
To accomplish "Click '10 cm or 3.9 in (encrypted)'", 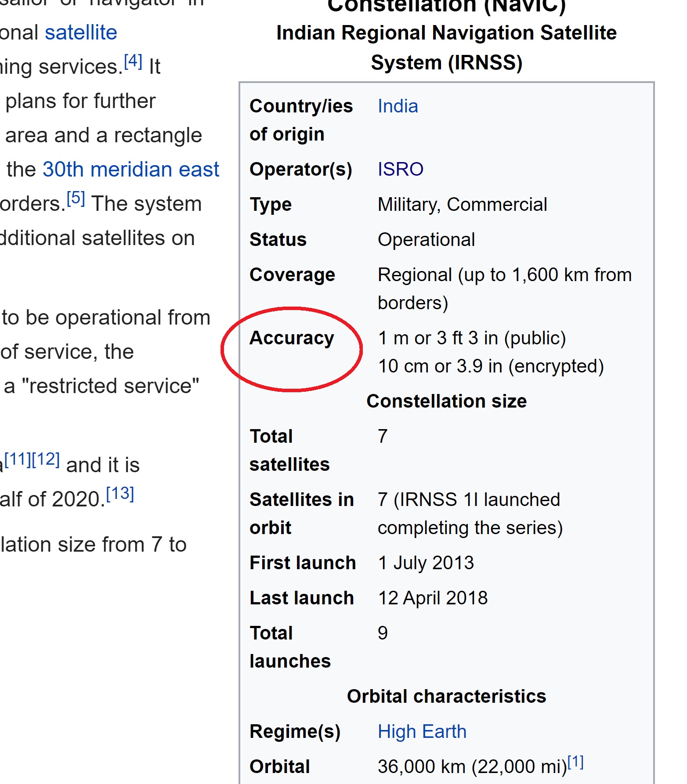I will pyautogui.click(x=491, y=366).
